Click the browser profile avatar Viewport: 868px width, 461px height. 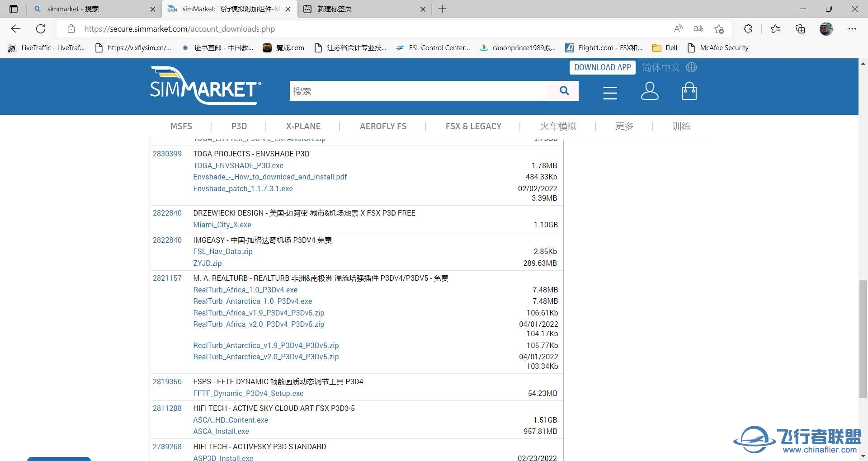pos(826,29)
